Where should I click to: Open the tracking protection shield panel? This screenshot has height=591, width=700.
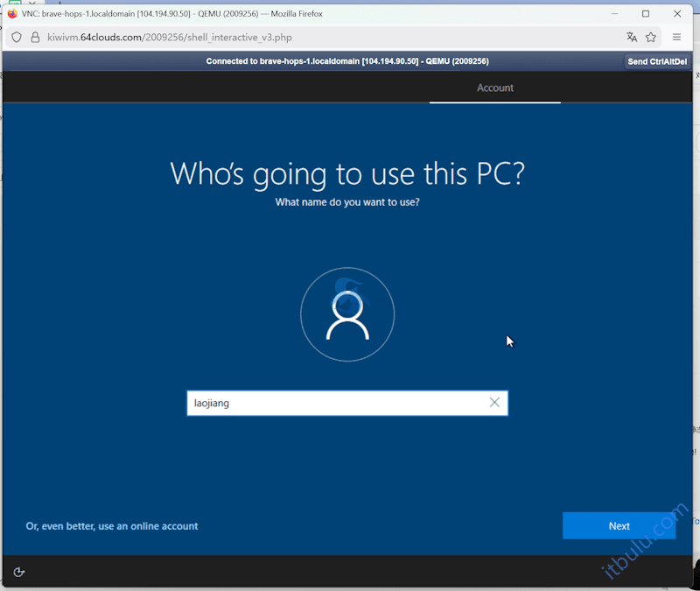point(17,38)
